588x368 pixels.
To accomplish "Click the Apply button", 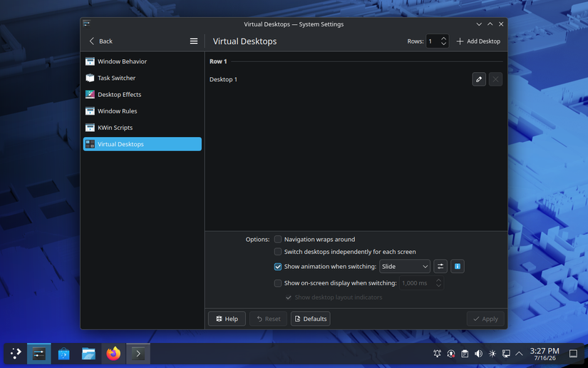I will pyautogui.click(x=485, y=319).
